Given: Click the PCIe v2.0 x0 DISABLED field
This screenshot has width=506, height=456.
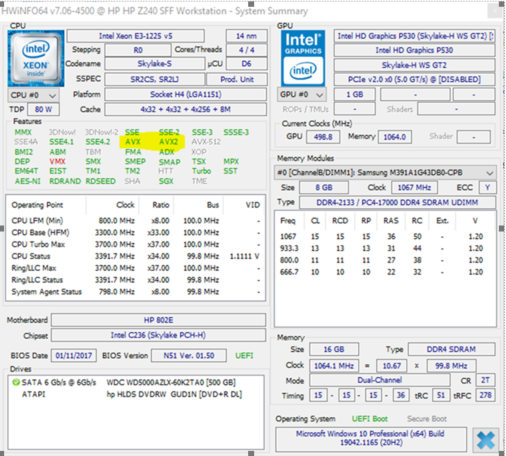Looking at the screenshot, I should pos(414,79).
